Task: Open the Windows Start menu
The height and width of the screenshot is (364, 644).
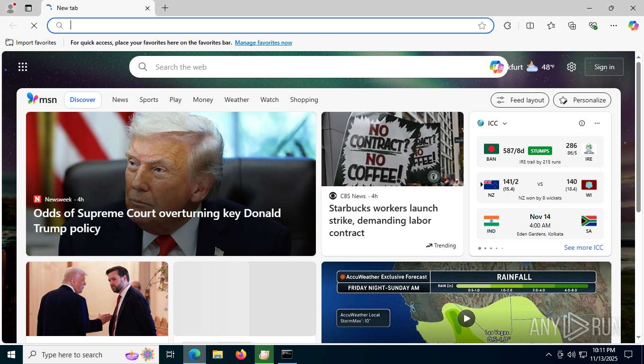Action: click(11, 355)
